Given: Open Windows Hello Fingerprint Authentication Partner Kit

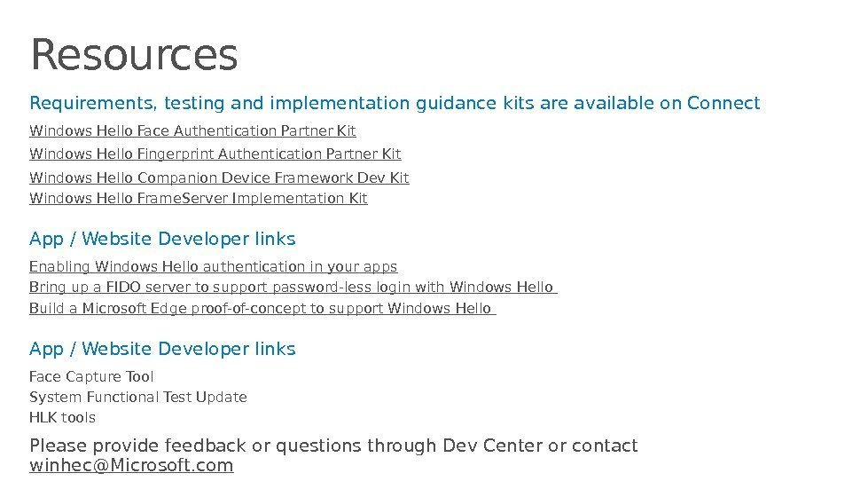Looking at the screenshot, I should [215, 154].
